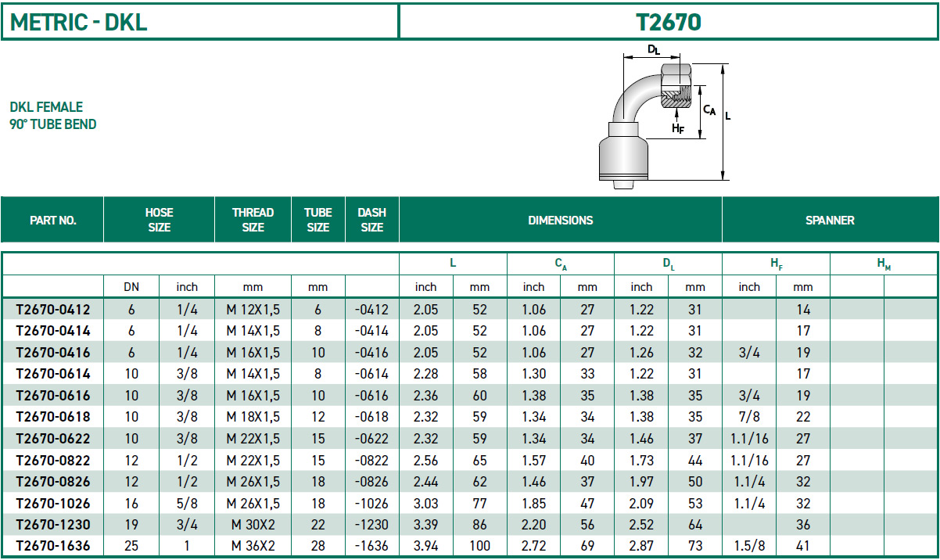Image resolution: width=940 pixels, height=560 pixels.
Task: Click CA mm value "69"
Action: point(587,546)
